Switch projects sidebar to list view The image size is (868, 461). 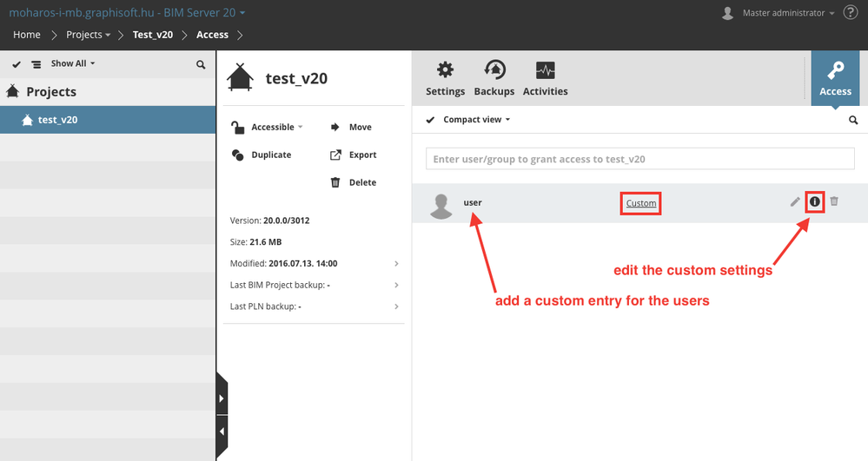36,64
